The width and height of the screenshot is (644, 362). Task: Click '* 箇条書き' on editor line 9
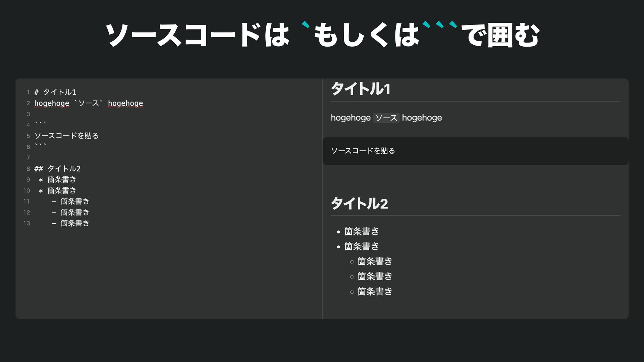coord(57,180)
